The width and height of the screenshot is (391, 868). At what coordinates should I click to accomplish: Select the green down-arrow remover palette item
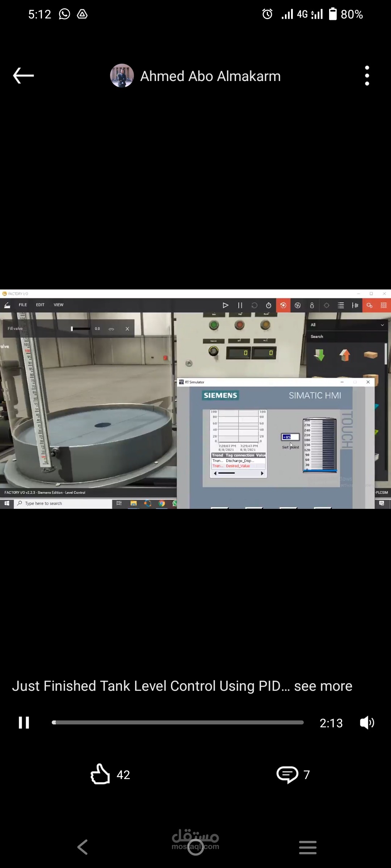pyautogui.click(x=319, y=355)
